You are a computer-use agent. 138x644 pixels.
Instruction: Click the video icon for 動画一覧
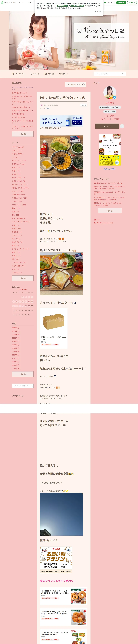coord(60,74)
